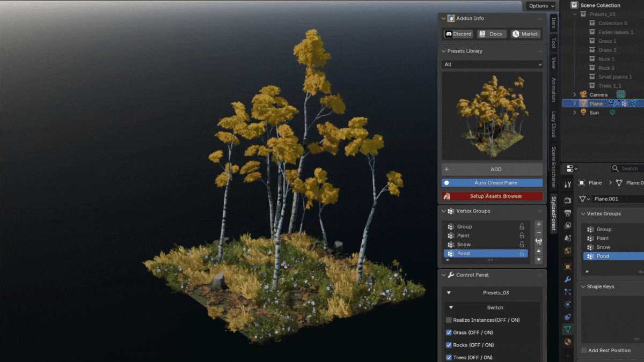Screen dimensions: 644x362
Task: Open the Object Constraints tab icon
Action: tap(568, 317)
